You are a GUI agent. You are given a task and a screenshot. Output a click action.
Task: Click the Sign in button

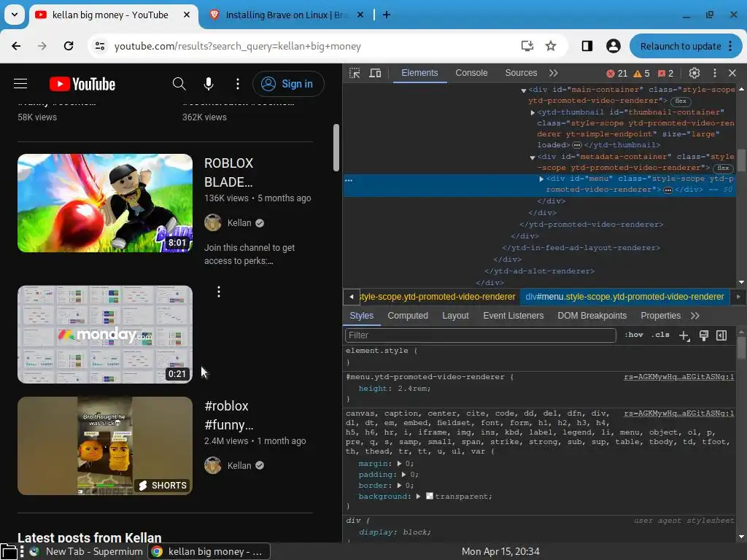(x=288, y=84)
